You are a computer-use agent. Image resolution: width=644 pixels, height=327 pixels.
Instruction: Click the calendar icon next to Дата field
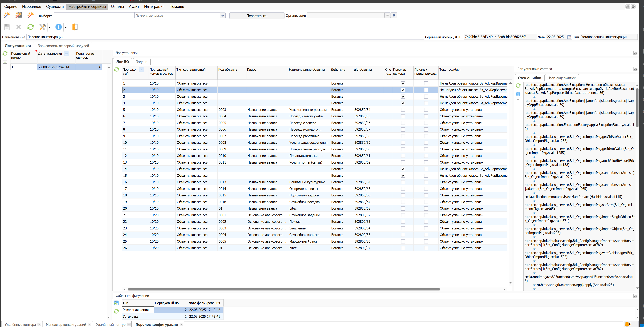pos(569,37)
